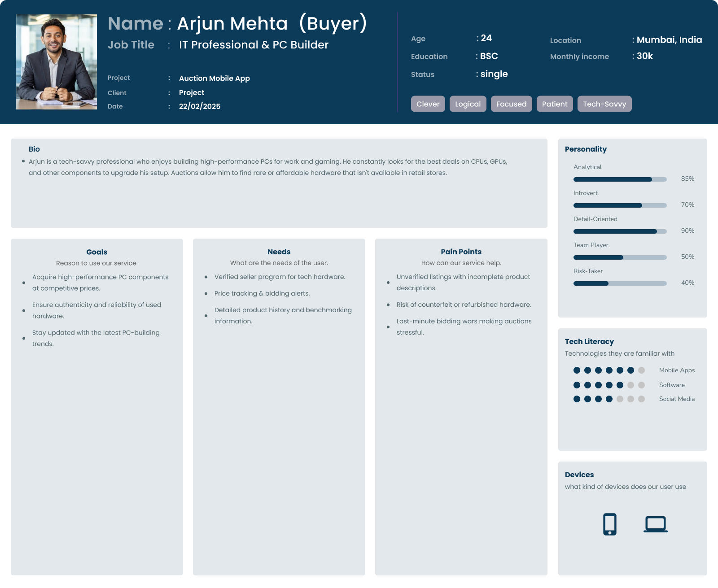Click the education value 'BSC'
The image size is (718, 588).
(x=489, y=56)
